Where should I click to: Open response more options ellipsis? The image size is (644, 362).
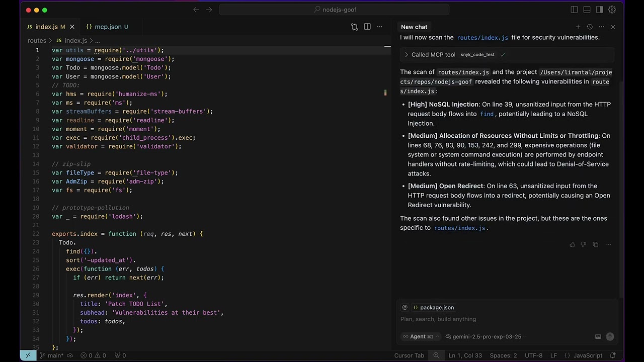(x=608, y=245)
